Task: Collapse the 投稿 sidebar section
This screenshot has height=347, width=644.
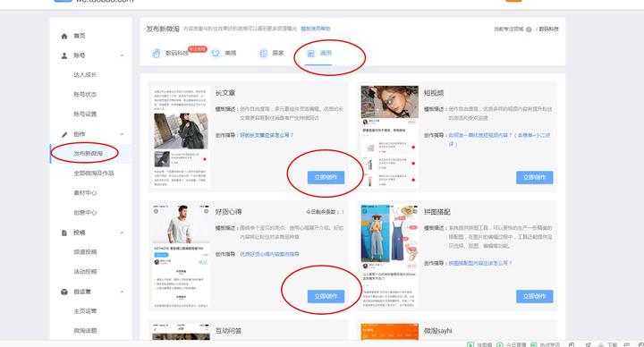Action: pos(122,233)
